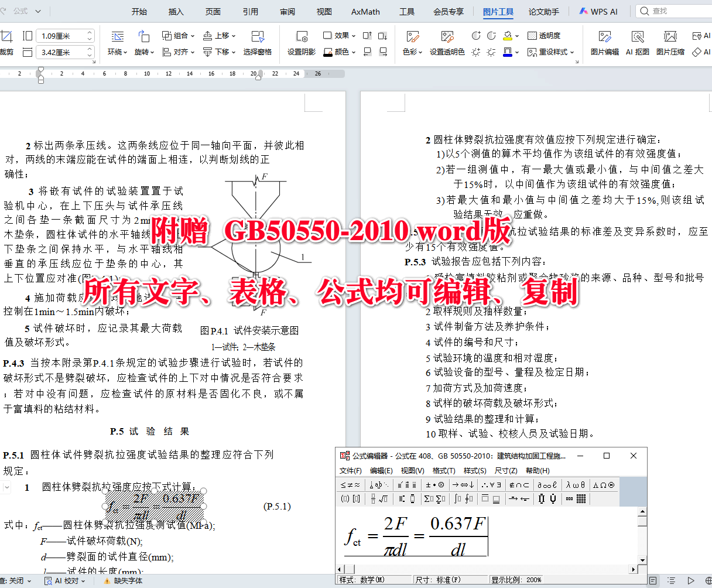Open labeled arrow templates palette
This screenshot has height=588, width=712.
519,499
